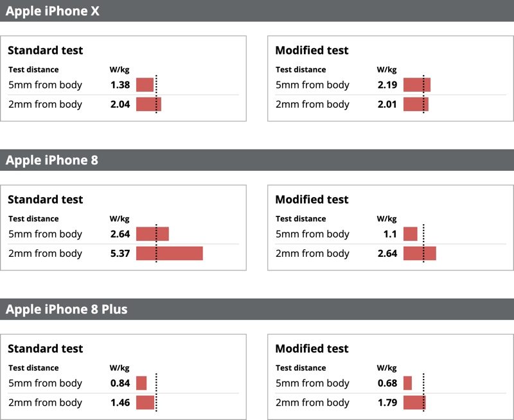This screenshot has width=514, height=420.
Task: Select the iPhone 8 Modified test heading
Action: click(x=312, y=199)
